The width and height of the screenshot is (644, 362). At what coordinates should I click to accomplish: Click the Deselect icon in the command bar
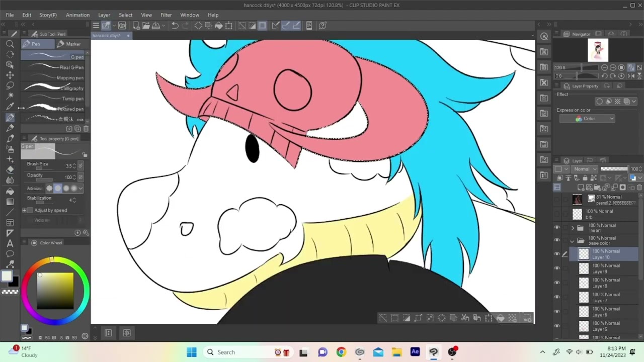coord(242,26)
